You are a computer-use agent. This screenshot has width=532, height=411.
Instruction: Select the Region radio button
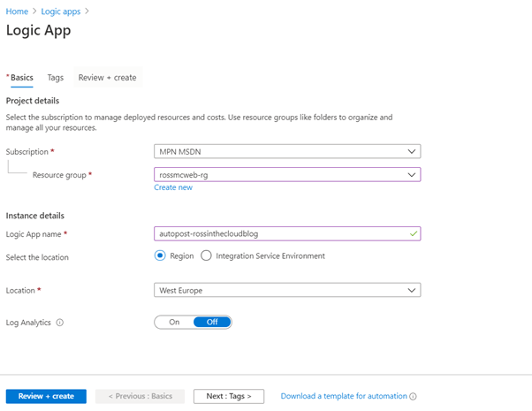[x=160, y=255]
